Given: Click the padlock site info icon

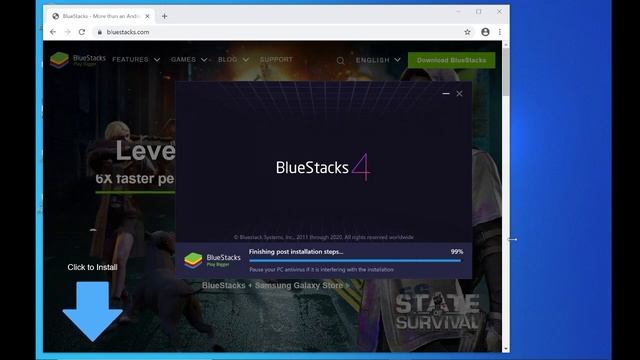Looking at the screenshot, I should pos(100,32).
